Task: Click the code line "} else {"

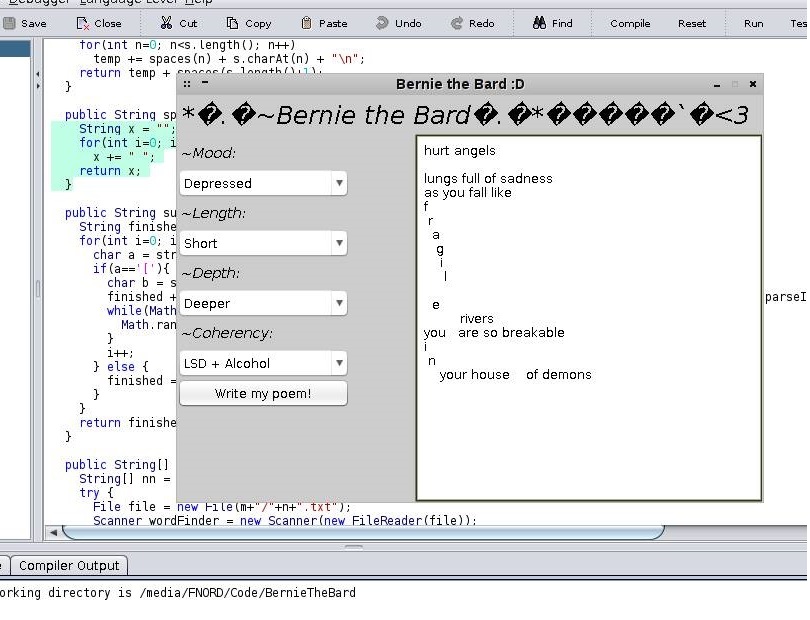Action: point(121,366)
